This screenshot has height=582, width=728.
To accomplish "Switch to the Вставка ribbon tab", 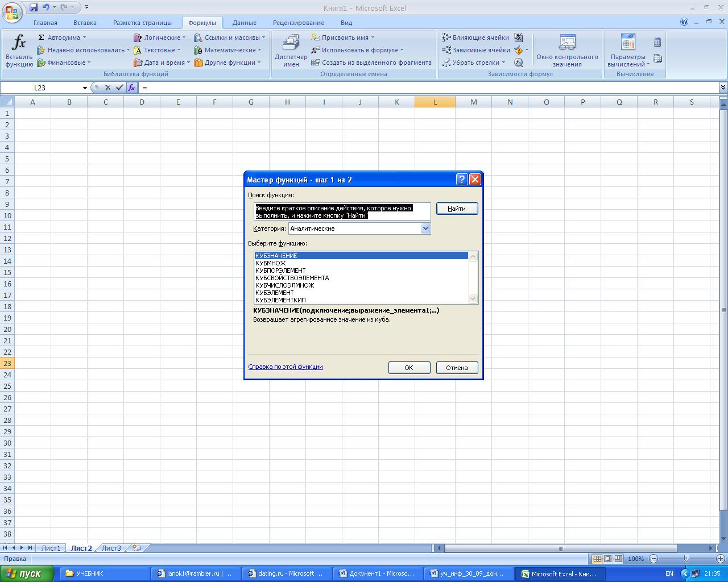I will tap(85, 23).
